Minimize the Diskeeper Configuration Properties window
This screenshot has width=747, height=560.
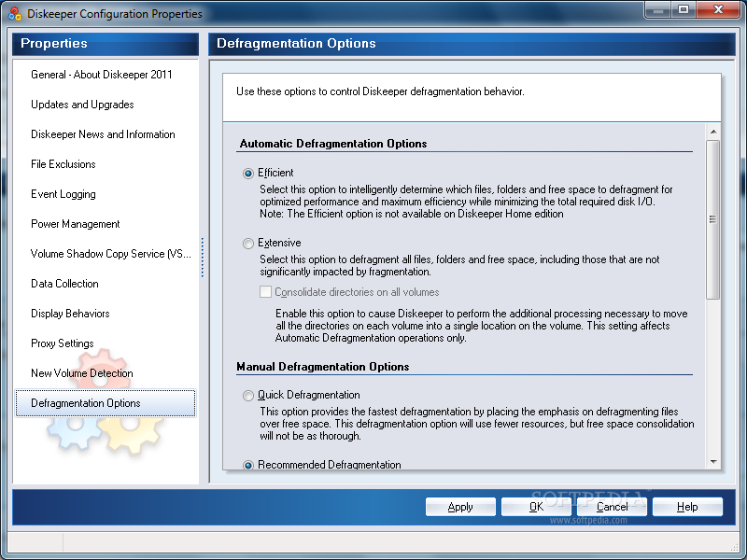tap(659, 10)
